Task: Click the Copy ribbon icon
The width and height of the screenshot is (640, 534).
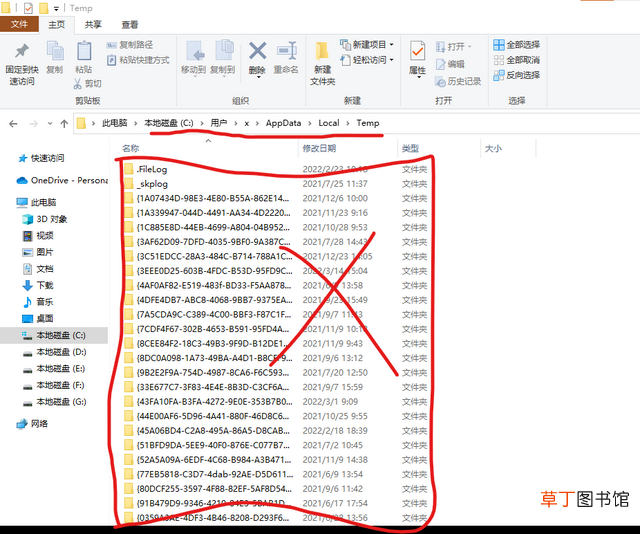Action: 55,57
